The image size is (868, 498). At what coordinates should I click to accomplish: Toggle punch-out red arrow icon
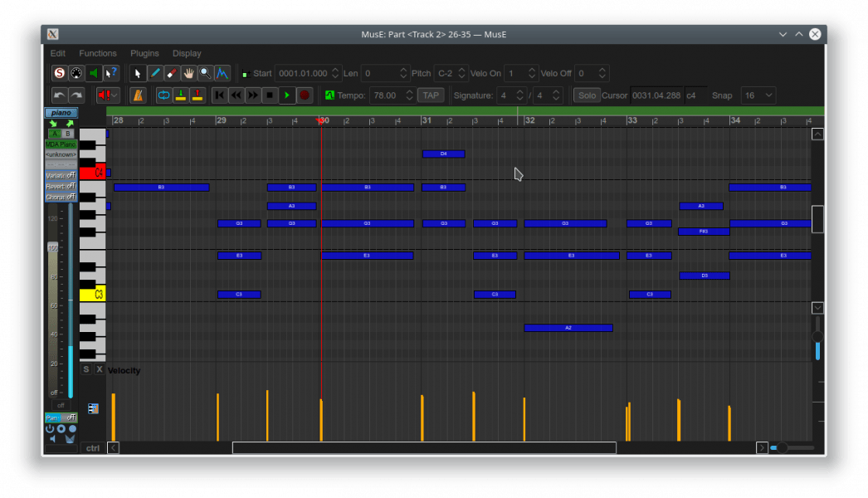197,95
